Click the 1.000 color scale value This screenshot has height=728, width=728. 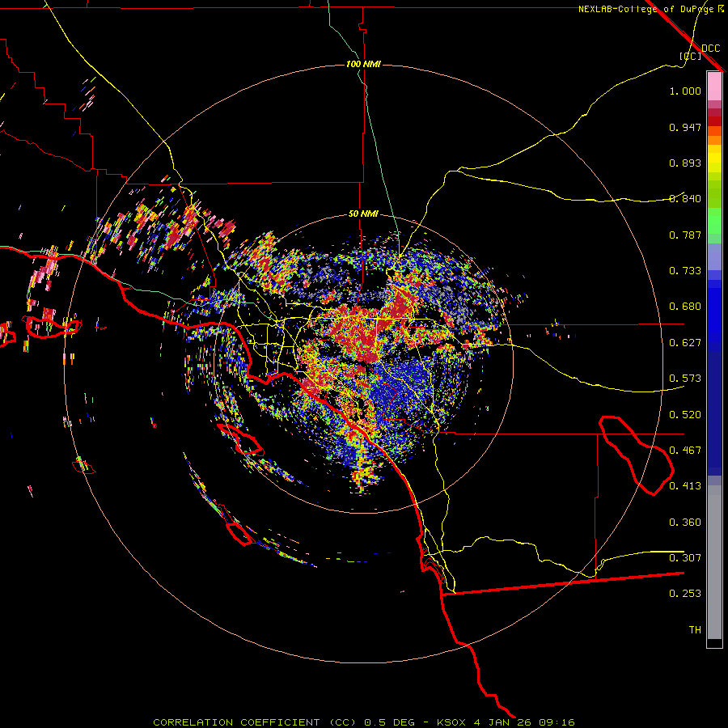coord(685,91)
